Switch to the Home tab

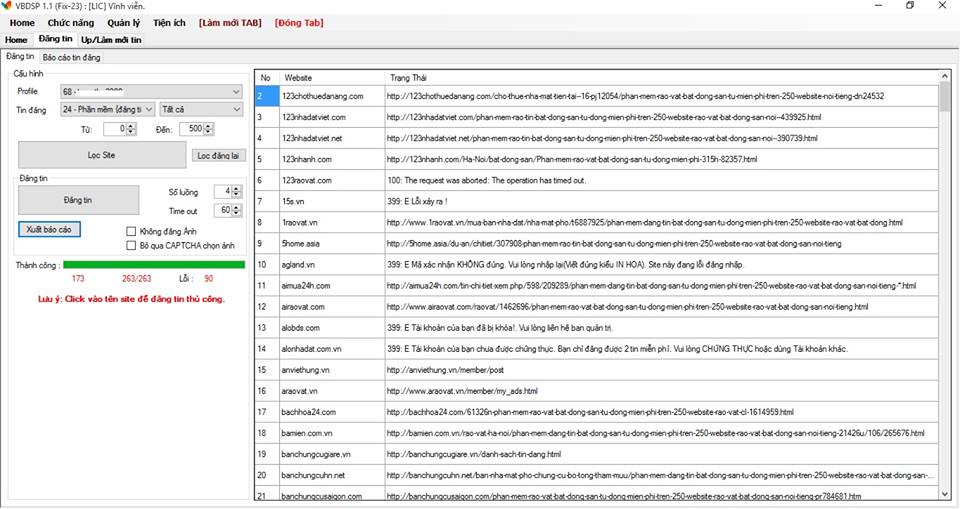point(16,40)
